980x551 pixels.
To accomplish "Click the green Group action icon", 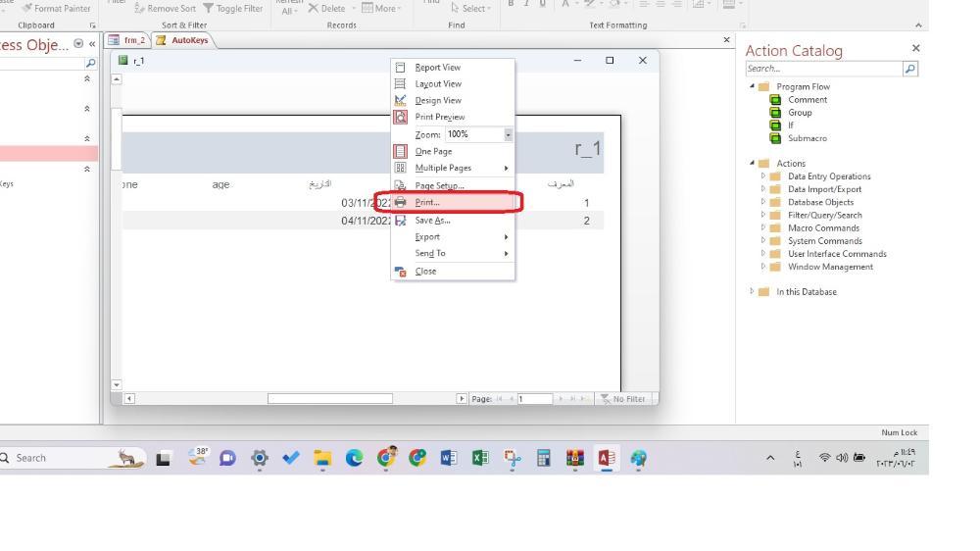I will (775, 113).
